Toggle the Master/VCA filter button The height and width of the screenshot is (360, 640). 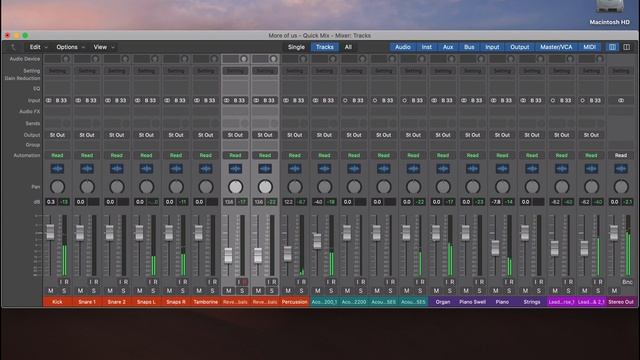click(556, 47)
